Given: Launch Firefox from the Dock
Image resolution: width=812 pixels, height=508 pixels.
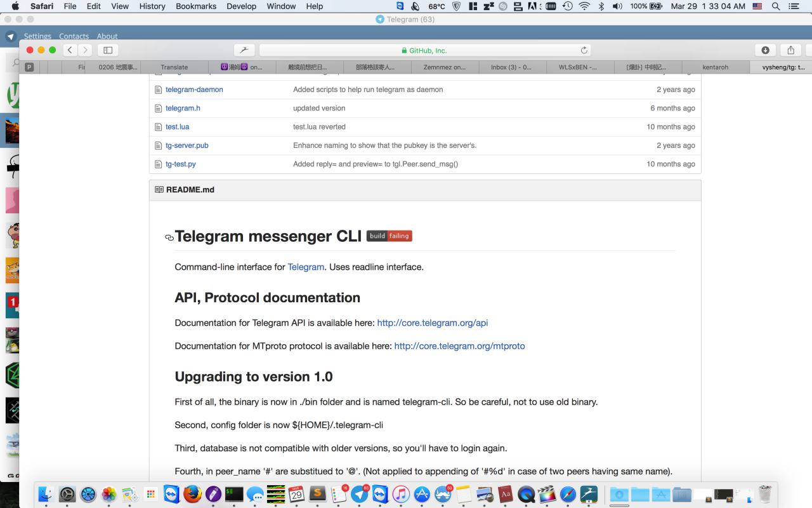Looking at the screenshot, I should click(x=192, y=494).
